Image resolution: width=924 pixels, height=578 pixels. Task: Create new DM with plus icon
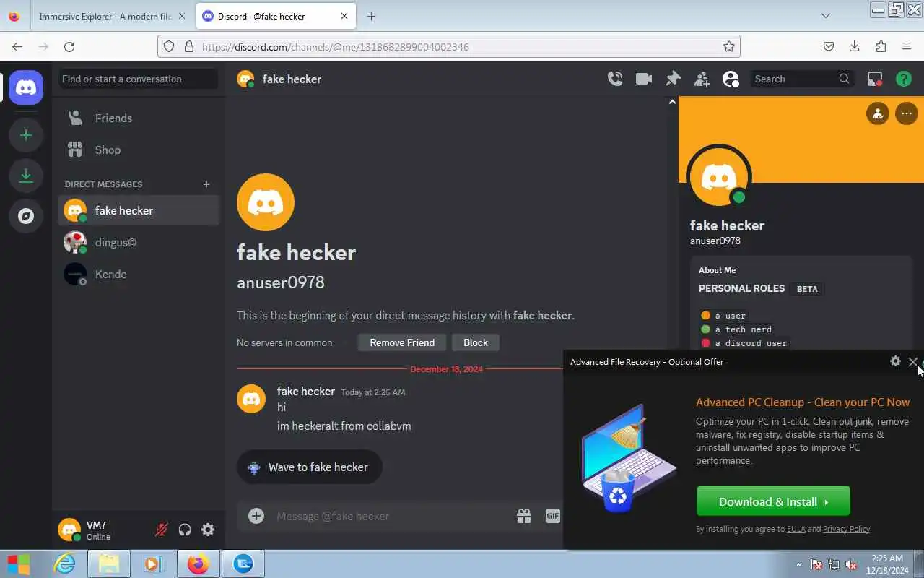tap(206, 184)
